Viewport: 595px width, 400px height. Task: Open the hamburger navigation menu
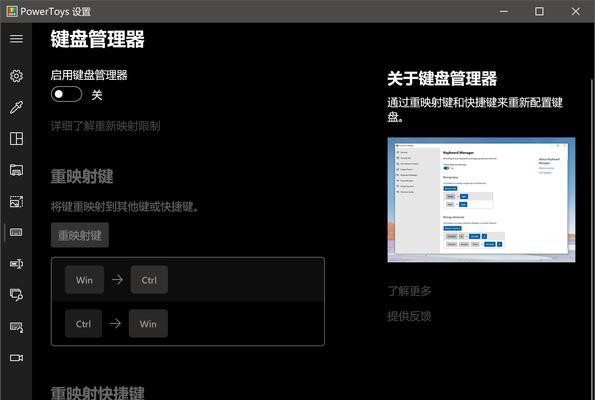[16, 39]
